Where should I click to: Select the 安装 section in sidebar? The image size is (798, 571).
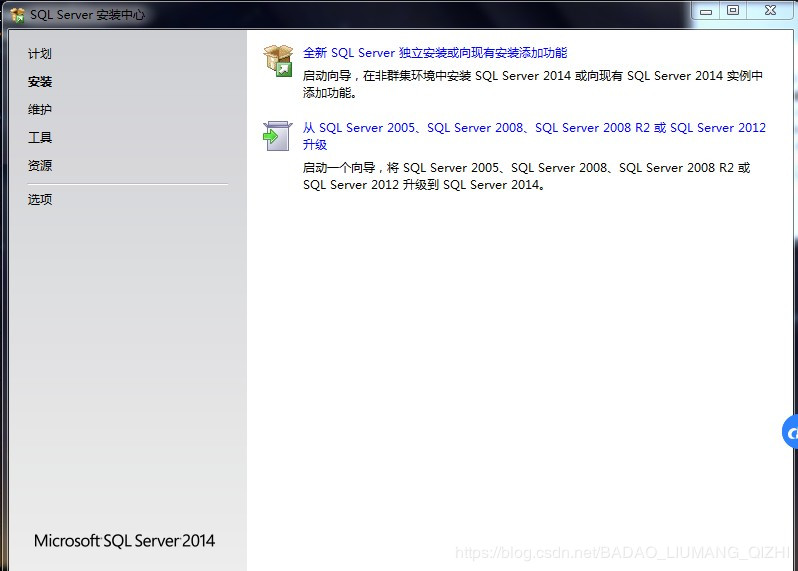40,81
